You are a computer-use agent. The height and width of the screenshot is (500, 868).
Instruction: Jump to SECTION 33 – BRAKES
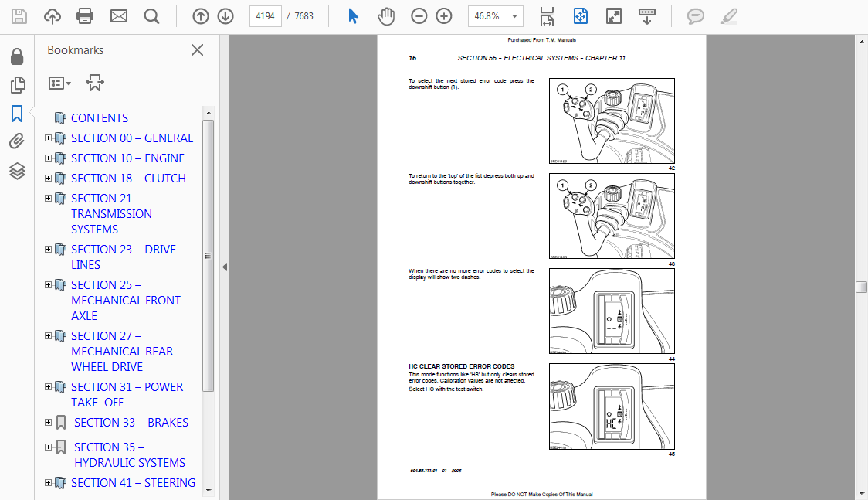[131, 423]
